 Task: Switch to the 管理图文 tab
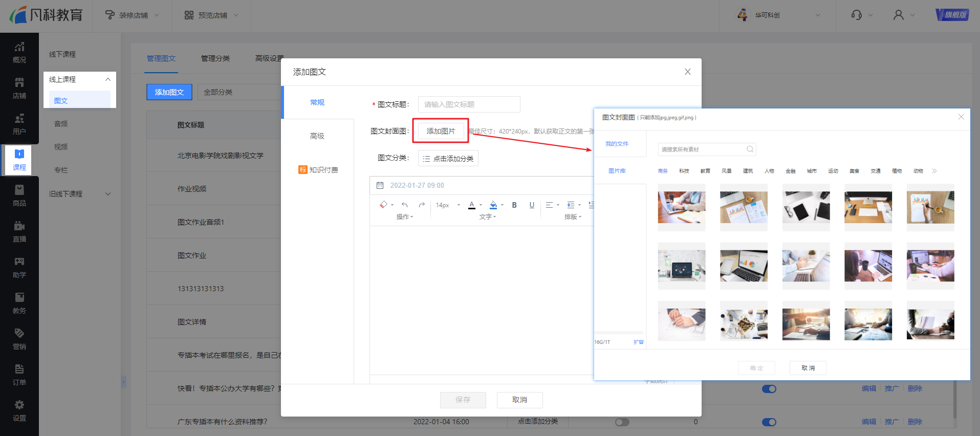[161, 58]
